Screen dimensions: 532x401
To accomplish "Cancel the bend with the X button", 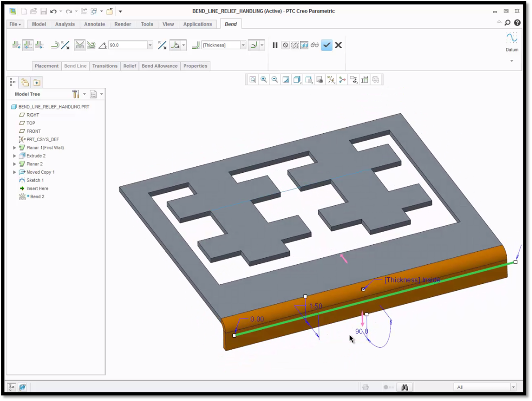I will [338, 45].
